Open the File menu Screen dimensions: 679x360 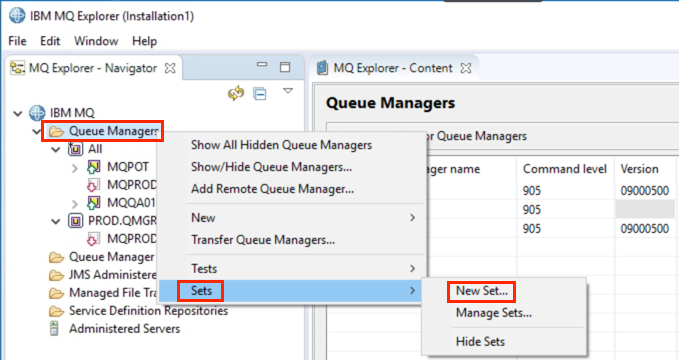coord(17,41)
